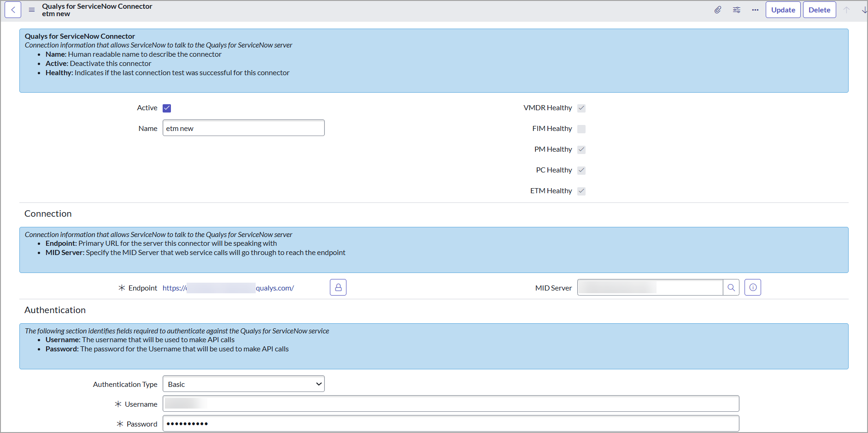
Task: Click the 'Username' field label
Action: coord(141,404)
